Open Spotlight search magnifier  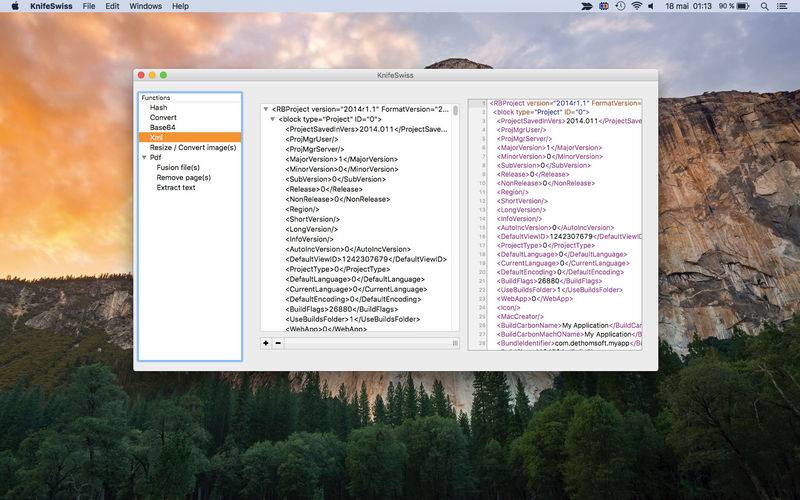[764, 6]
